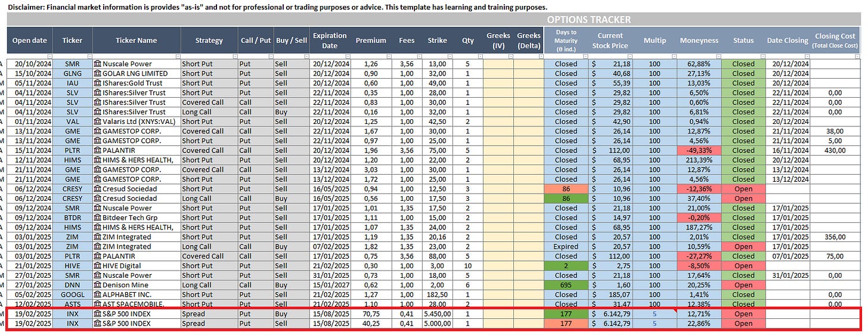Select the 356,00 closing cost cell
Image resolution: width=868 pixels, height=335 pixels.
[836, 237]
